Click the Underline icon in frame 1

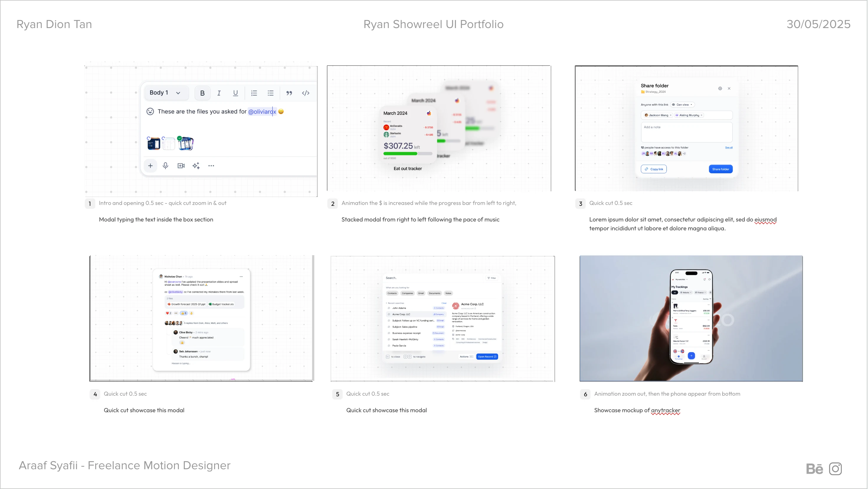coord(235,93)
